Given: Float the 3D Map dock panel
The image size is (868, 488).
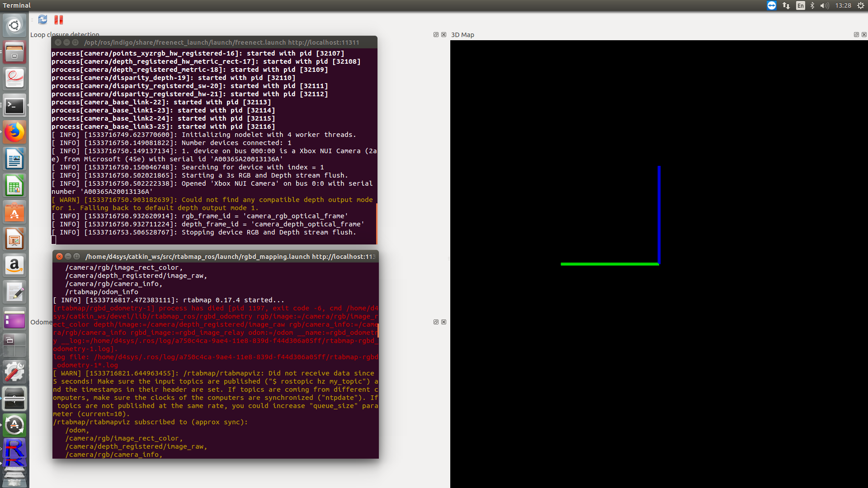Looking at the screenshot, I should coord(856,35).
